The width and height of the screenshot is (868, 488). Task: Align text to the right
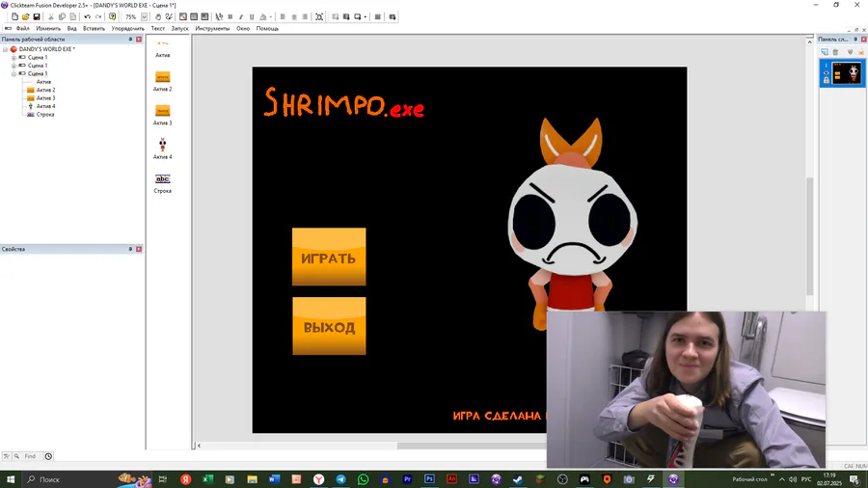(x=305, y=16)
